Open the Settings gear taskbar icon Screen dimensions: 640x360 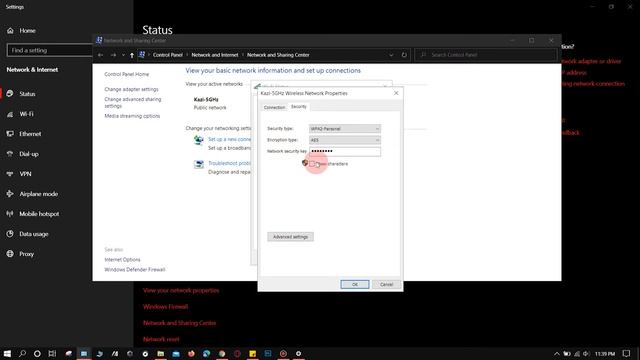click(x=298, y=353)
